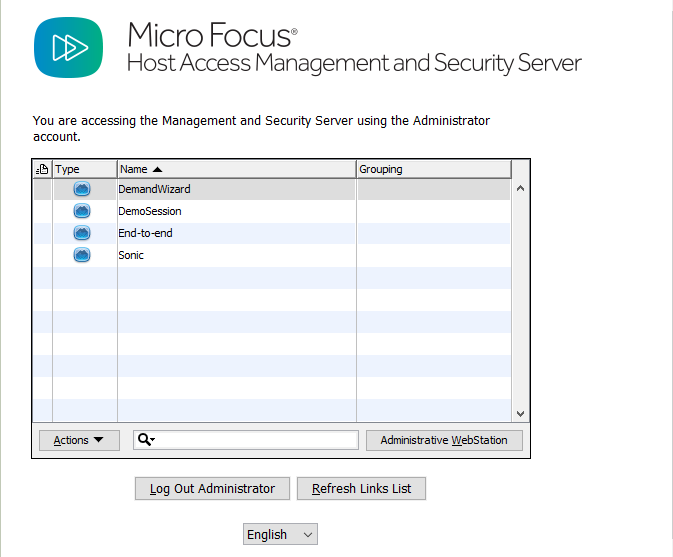This screenshot has width=673, height=557.
Task: Click the DemandWizard session type icon
Action: tap(82, 189)
